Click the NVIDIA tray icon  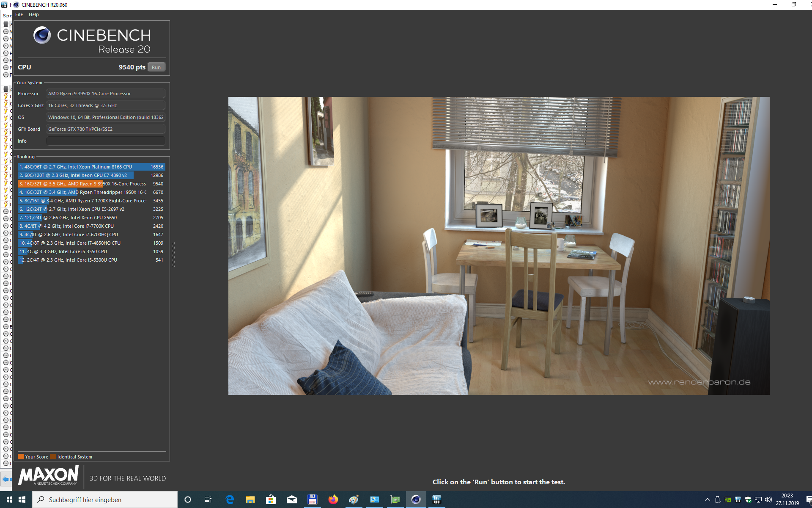728,500
